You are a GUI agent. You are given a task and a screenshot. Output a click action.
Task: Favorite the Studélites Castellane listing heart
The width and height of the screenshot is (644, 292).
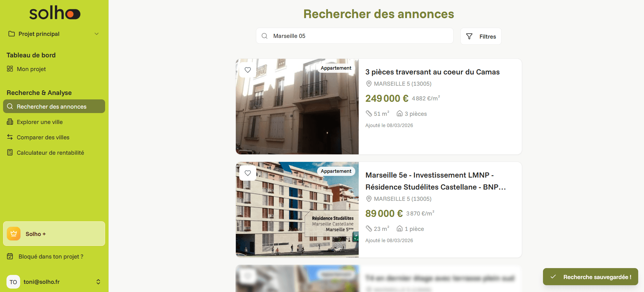click(248, 173)
